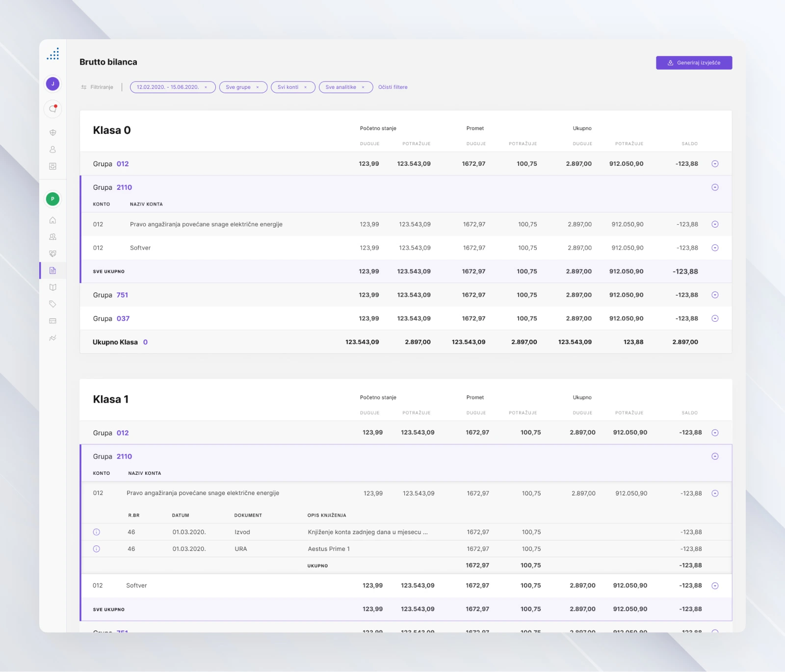
Task: Click Ukupno header in Klasa 1
Action: [582, 397]
